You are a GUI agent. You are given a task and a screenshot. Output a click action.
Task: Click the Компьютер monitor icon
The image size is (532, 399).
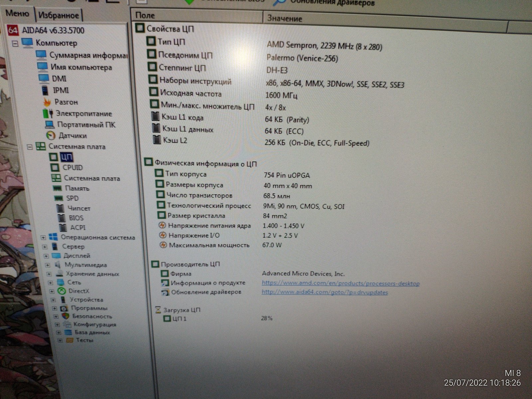tap(27, 43)
